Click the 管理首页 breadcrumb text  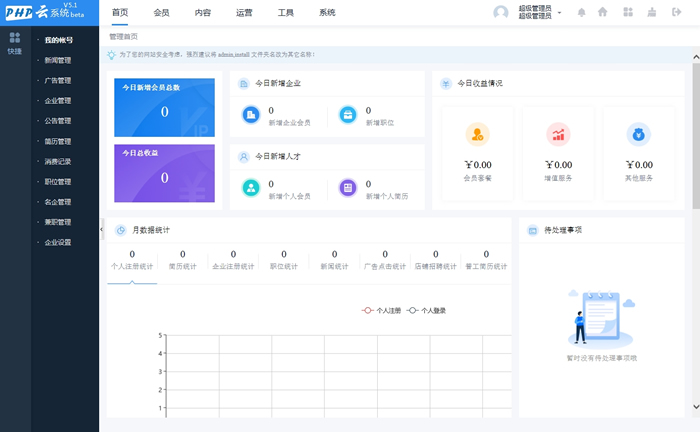click(x=123, y=37)
